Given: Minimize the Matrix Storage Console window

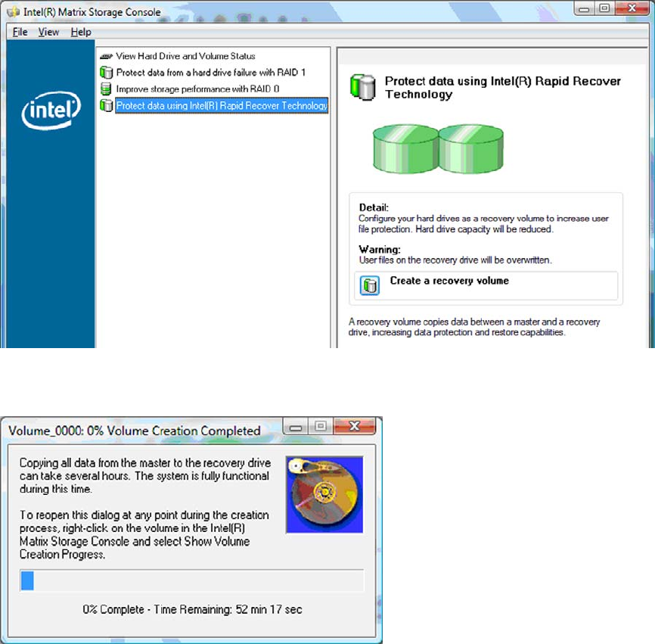Looking at the screenshot, I should 584,8.
